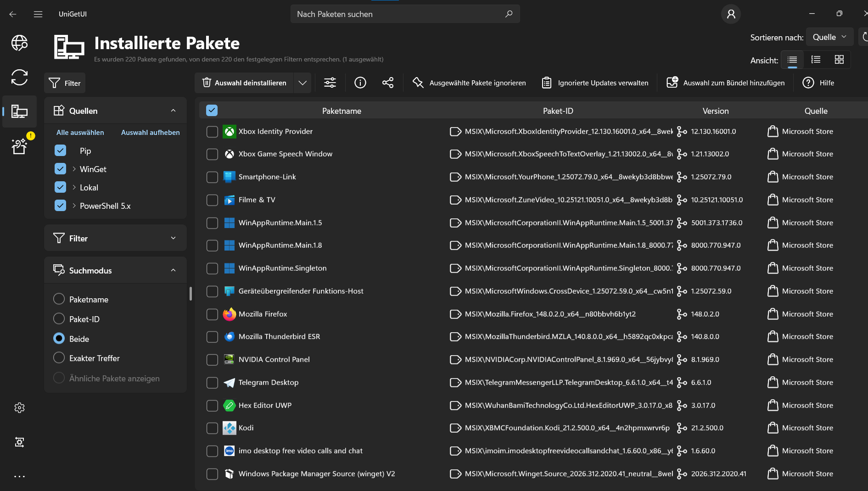Screen dimensions: 868x491
Task: Open the Discover Packages globe icon
Action: (x=19, y=43)
